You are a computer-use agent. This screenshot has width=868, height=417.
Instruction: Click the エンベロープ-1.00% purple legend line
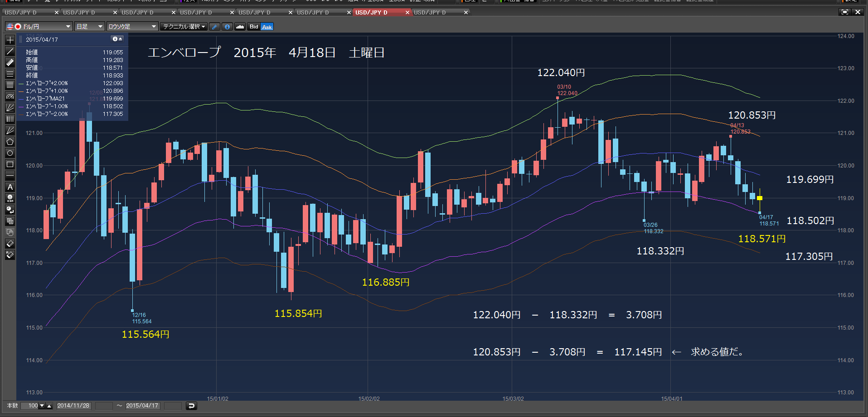(21, 106)
